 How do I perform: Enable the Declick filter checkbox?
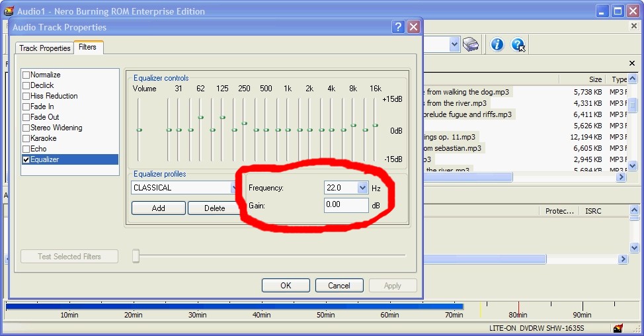click(x=26, y=85)
